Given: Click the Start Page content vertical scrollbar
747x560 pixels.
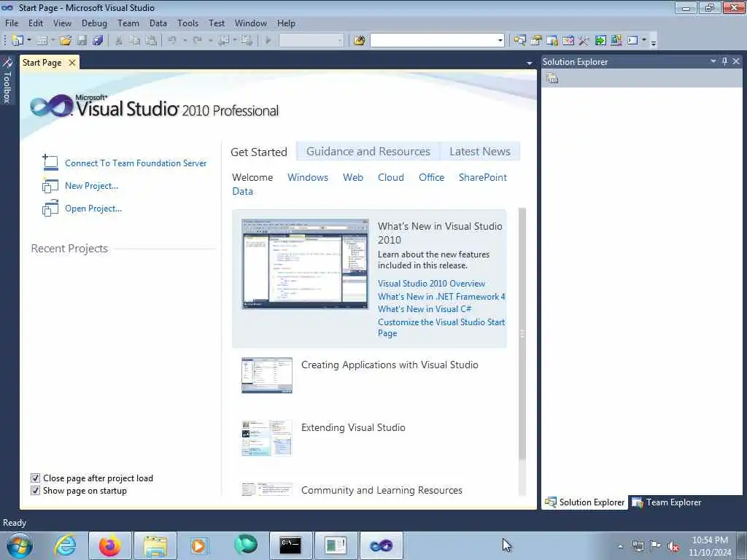Looking at the screenshot, I should pos(522,333).
